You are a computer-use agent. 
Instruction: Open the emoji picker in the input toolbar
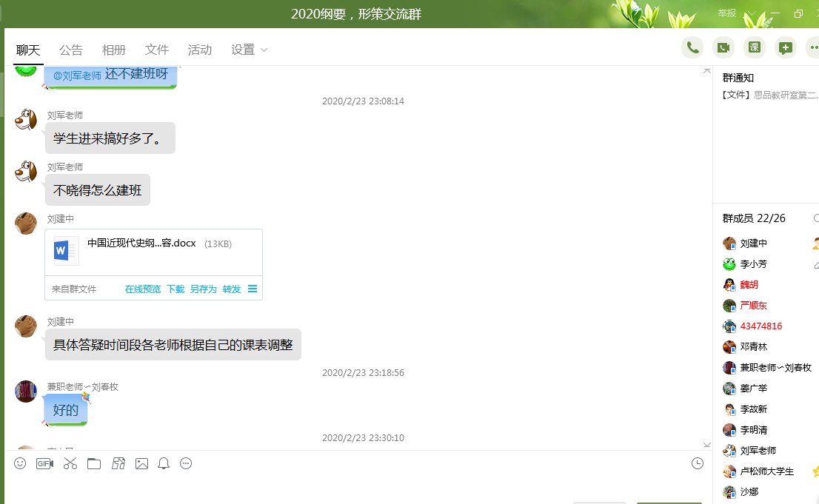tap(20, 463)
